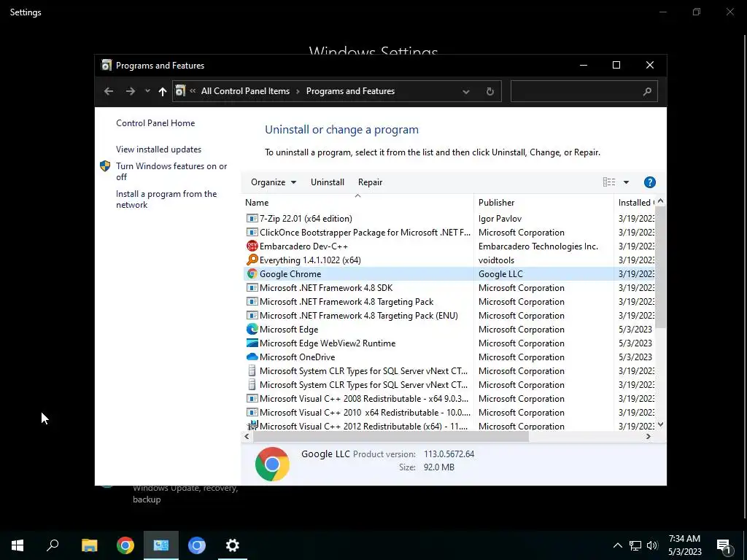Select the Everything 1.4.1.1022 search icon

click(x=252, y=260)
